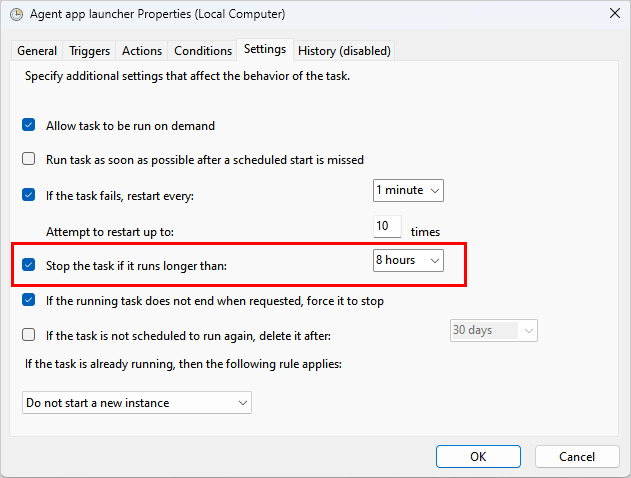Uncheck force task to stop option

pos(29,300)
